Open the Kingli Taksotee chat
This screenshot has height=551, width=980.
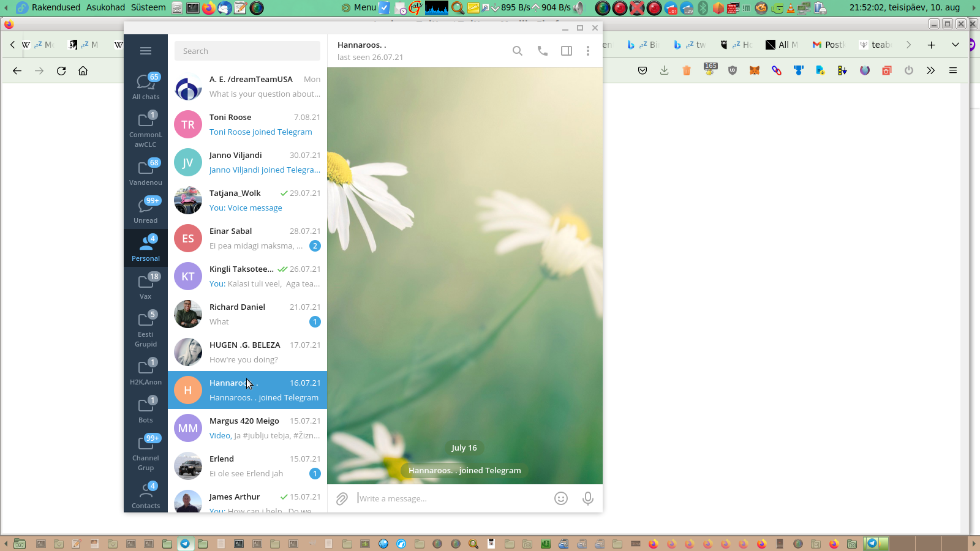click(247, 276)
